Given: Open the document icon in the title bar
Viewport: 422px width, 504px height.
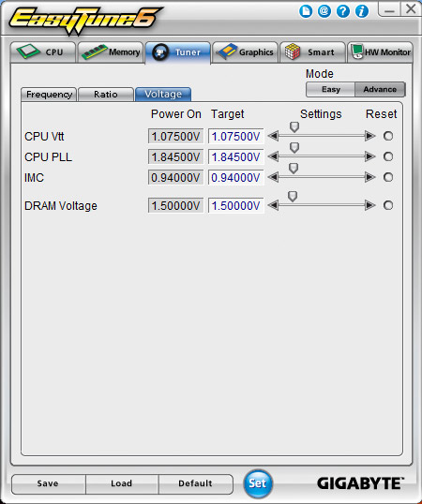Looking at the screenshot, I should 306,11.
